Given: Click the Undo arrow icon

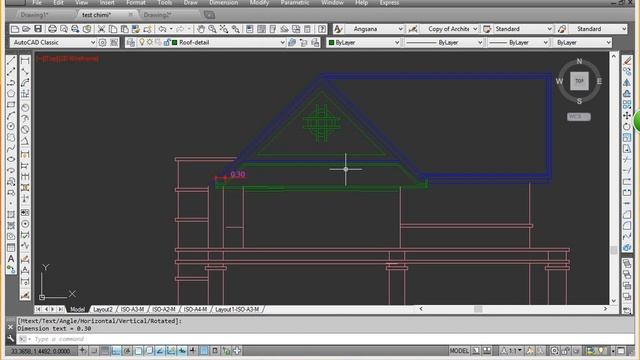Looking at the screenshot, I should click(x=162, y=29).
